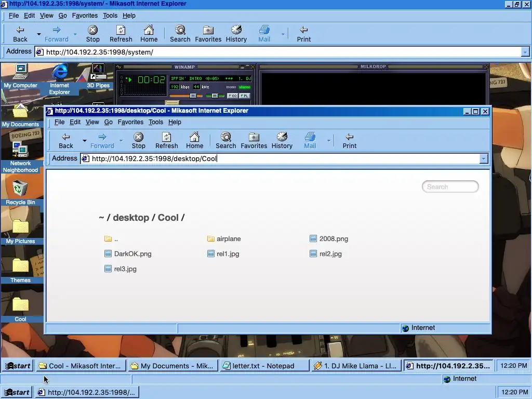
Task: Toggle the Winamp EQ button
Action: click(x=232, y=96)
